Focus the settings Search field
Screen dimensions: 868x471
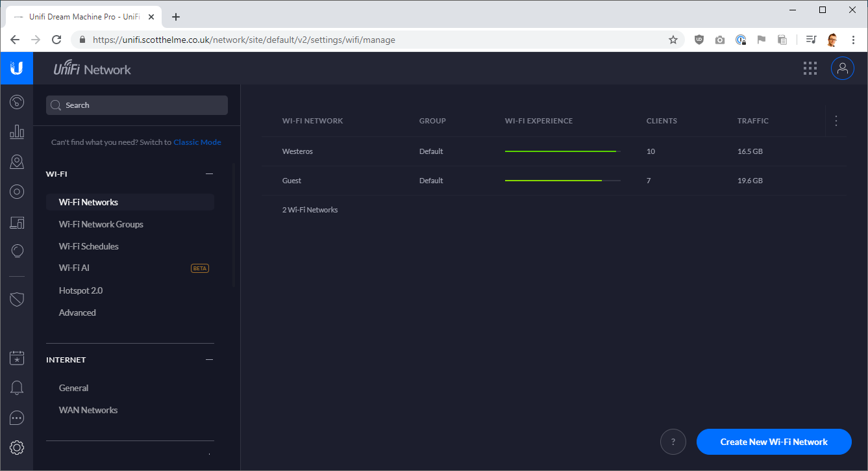click(137, 105)
